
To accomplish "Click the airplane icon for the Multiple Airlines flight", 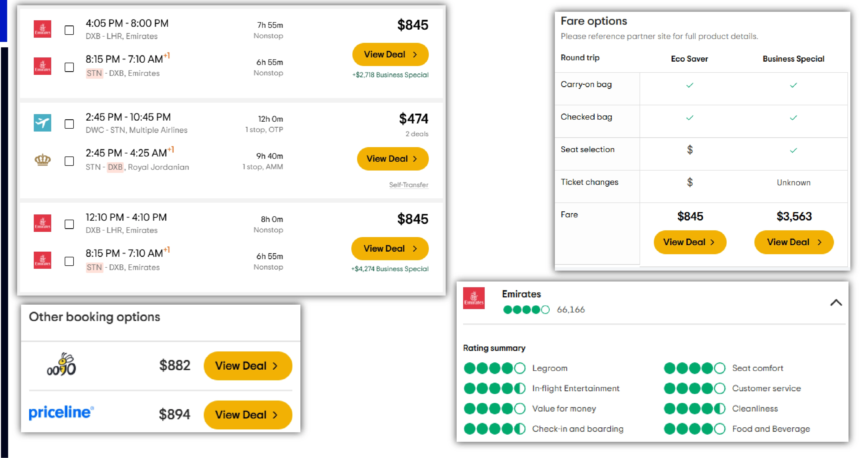I will pyautogui.click(x=42, y=123).
